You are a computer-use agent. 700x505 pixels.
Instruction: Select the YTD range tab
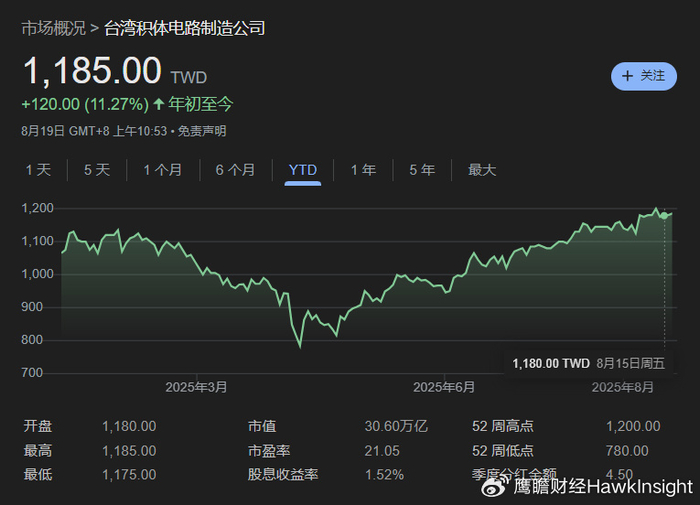coord(302,170)
